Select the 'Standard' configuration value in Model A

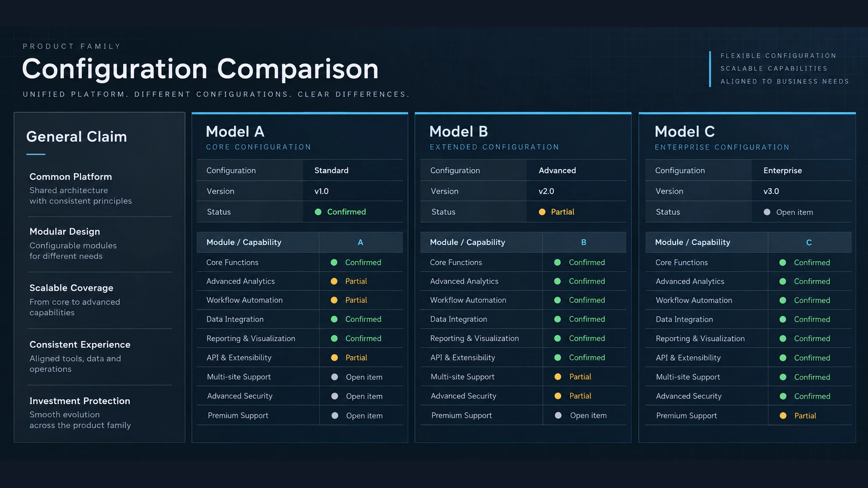click(331, 170)
